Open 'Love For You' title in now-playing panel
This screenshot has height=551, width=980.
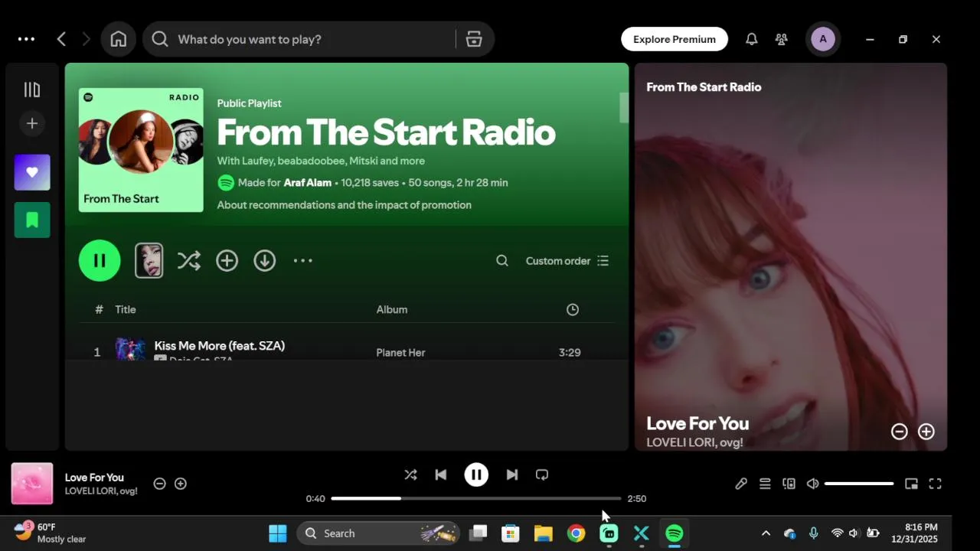[697, 423]
